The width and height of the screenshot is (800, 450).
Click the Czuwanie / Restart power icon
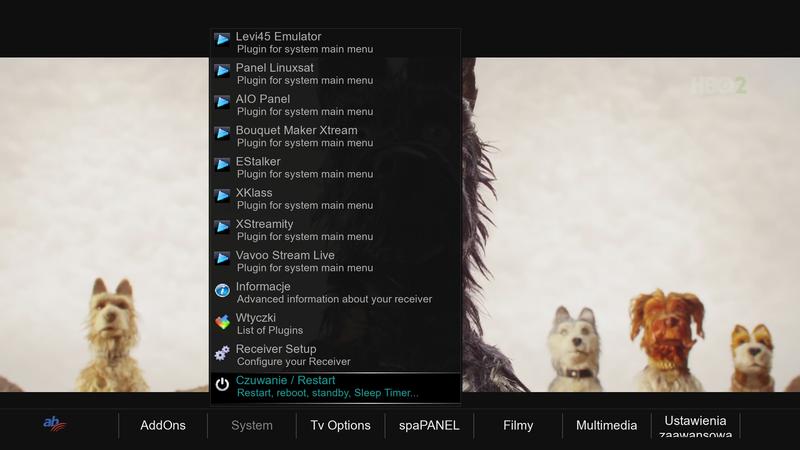222,384
